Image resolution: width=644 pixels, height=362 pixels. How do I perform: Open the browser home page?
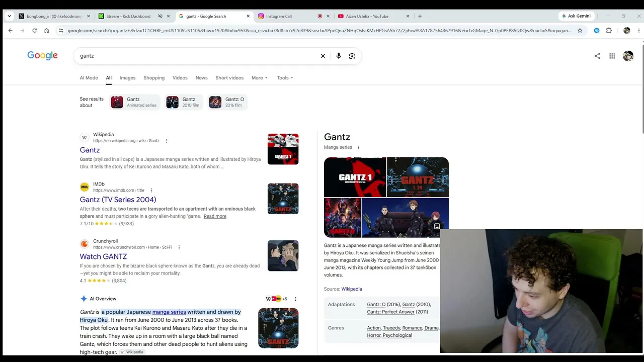pos(46,30)
